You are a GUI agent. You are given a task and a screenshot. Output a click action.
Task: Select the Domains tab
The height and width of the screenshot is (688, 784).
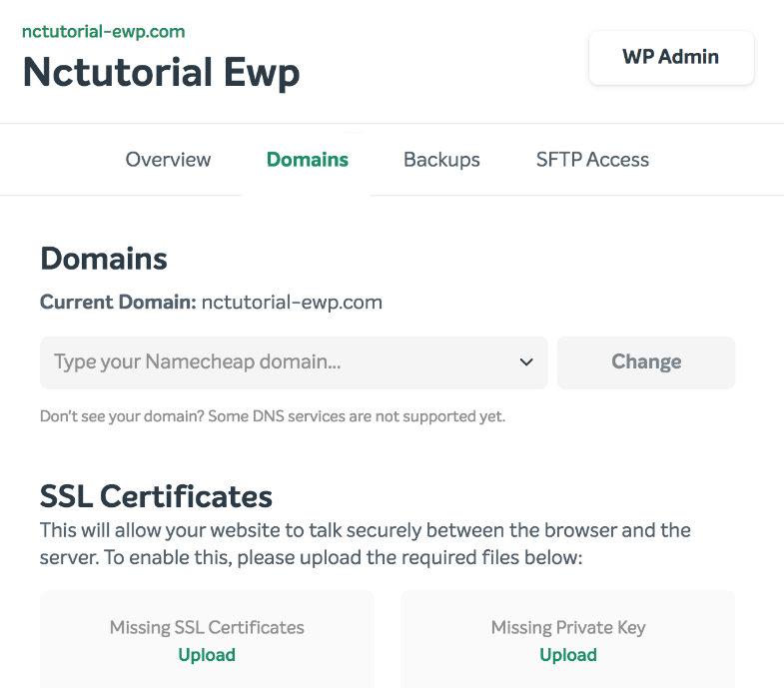point(307,160)
